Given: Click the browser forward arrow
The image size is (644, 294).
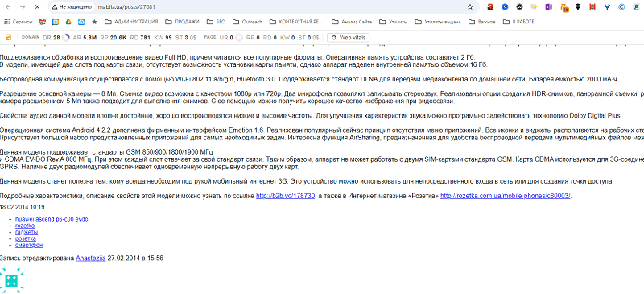Looking at the screenshot, I should click(x=23, y=7).
